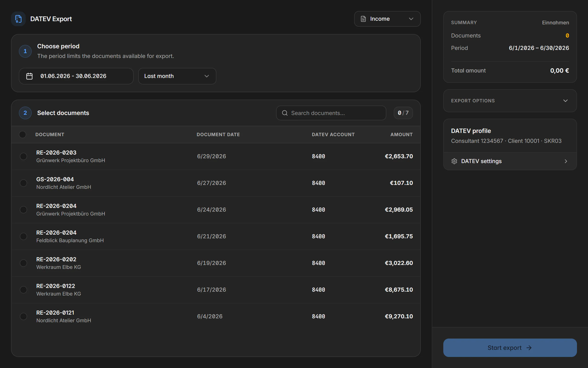
Task: Check the Feldblick Bauplanung GmbH row checkbox
Action: pyautogui.click(x=23, y=236)
